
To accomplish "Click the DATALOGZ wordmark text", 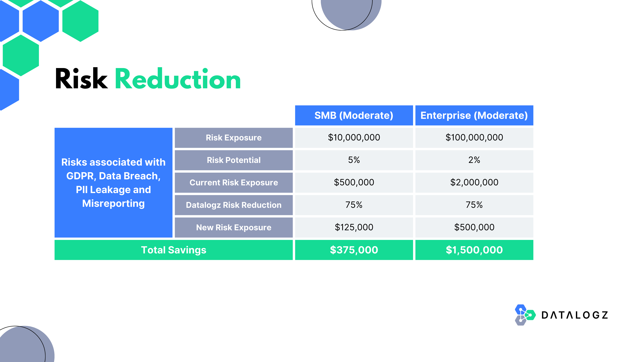I will coord(575,315).
